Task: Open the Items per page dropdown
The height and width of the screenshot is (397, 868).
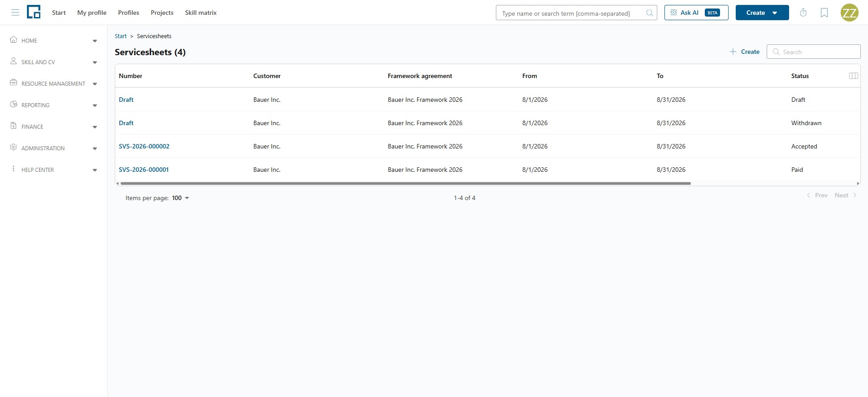Action: pyautogui.click(x=181, y=198)
